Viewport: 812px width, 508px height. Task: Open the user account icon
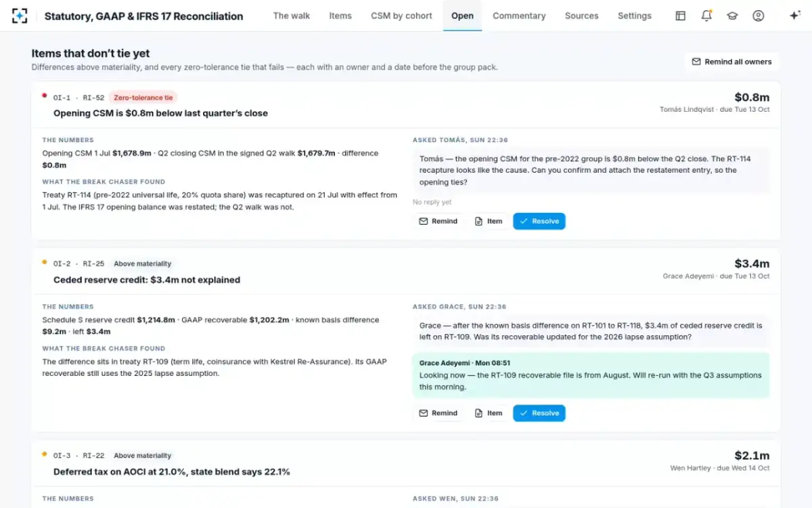[x=758, y=16]
